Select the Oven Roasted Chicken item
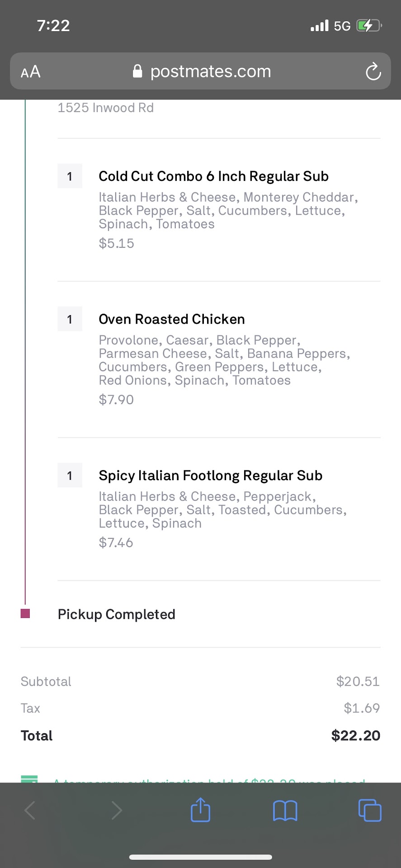 [172, 319]
